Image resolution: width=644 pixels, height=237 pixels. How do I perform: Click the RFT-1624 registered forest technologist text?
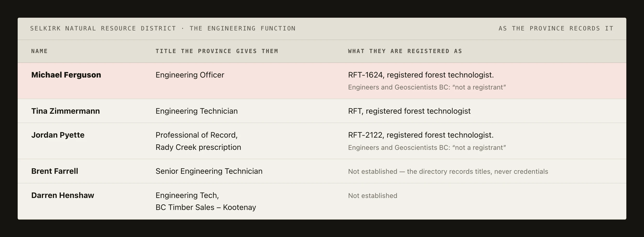click(x=421, y=75)
